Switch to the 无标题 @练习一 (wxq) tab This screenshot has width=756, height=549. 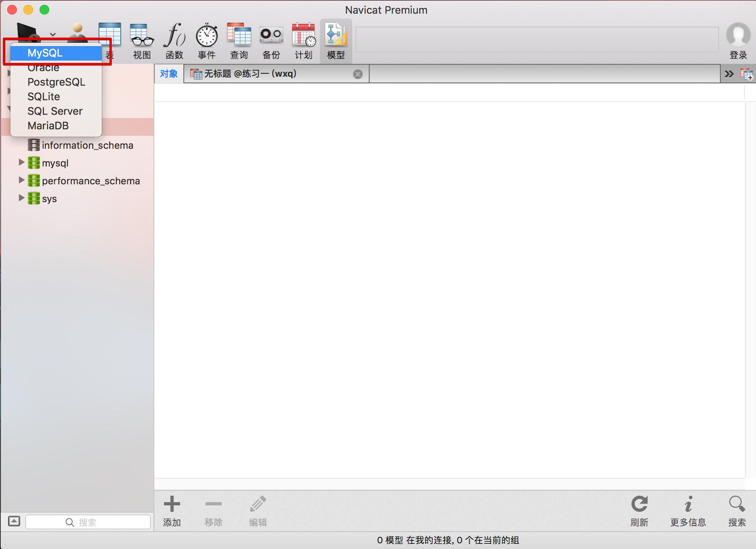click(276, 74)
